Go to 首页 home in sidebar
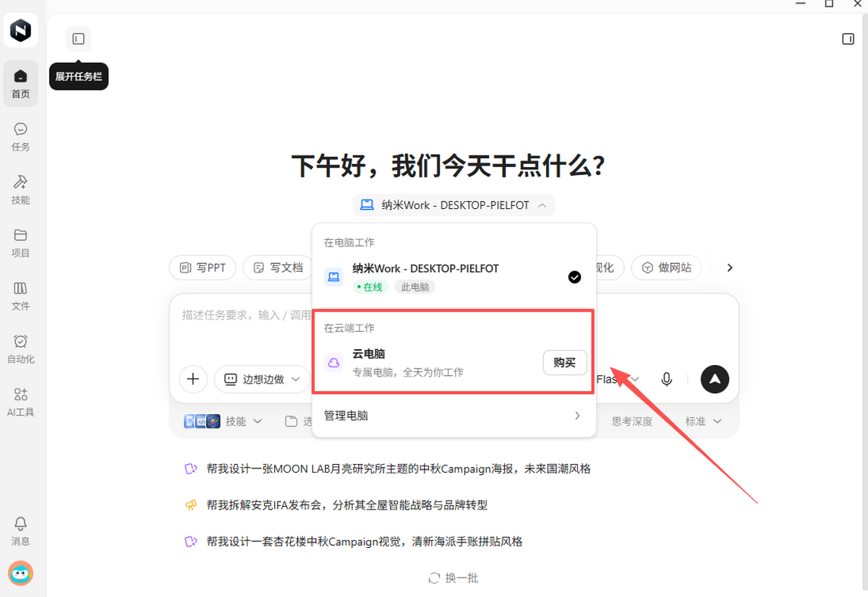This screenshot has height=597, width=868. pyautogui.click(x=20, y=84)
